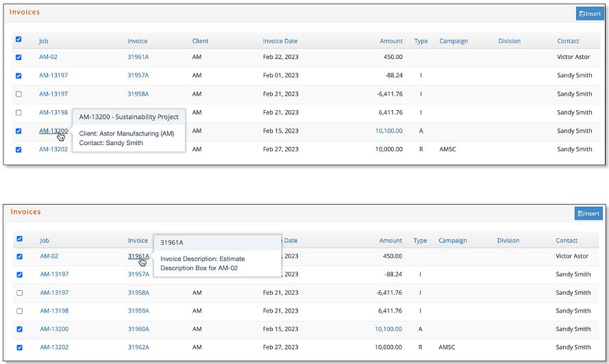Viewport: 609px width, 364px height.
Task: Open job link AM-13200 in the top table
Action: click(x=53, y=131)
